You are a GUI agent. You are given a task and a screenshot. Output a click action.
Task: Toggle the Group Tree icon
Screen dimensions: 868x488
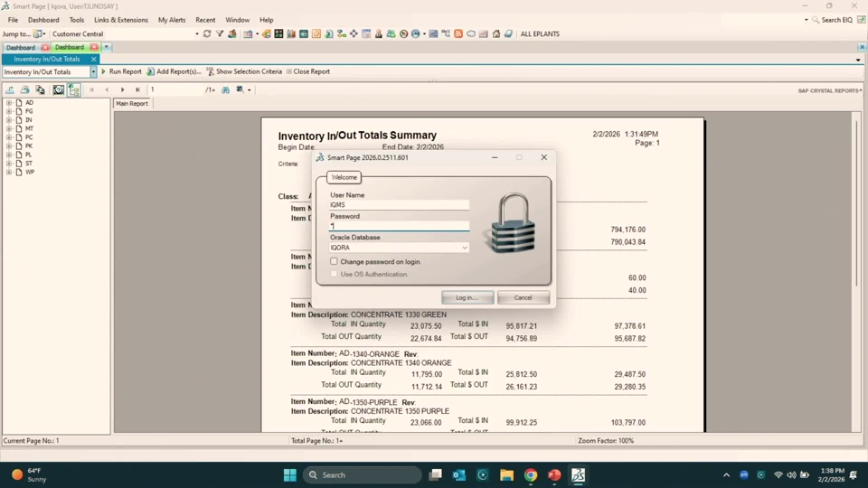[x=73, y=89]
